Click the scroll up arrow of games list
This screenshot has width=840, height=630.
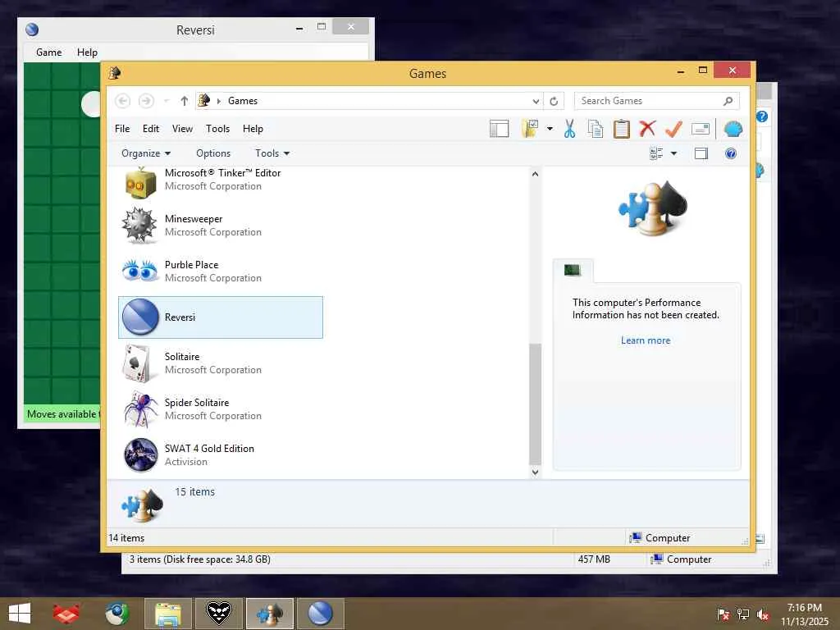[x=535, y=174]
